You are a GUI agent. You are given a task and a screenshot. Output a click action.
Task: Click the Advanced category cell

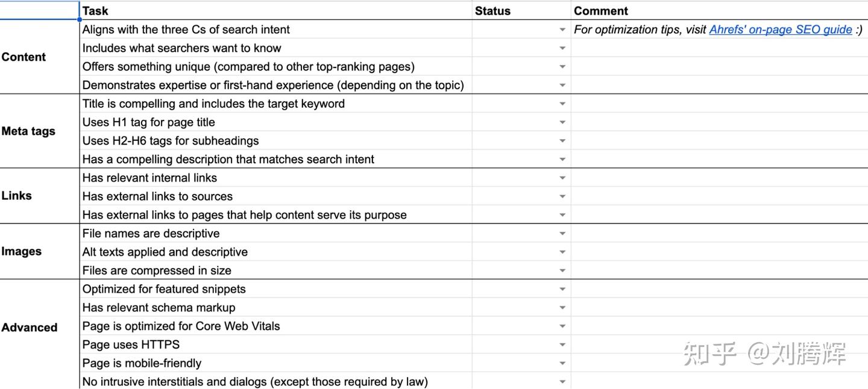click(x=39, y=328)
